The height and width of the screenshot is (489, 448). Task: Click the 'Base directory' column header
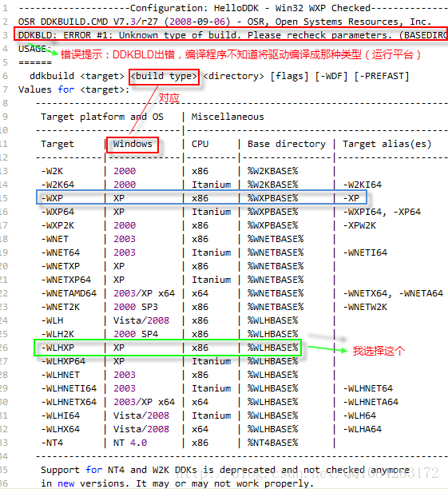(287, 144)
